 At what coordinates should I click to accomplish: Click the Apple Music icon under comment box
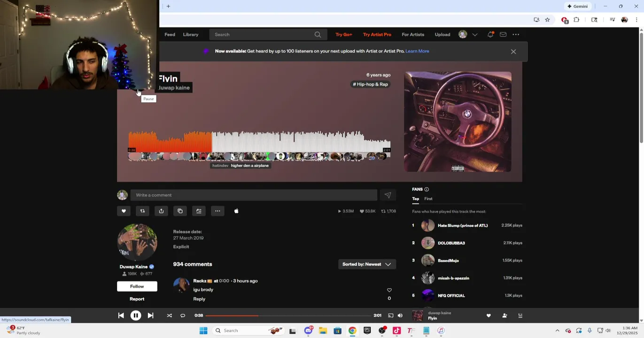[236, 211]
